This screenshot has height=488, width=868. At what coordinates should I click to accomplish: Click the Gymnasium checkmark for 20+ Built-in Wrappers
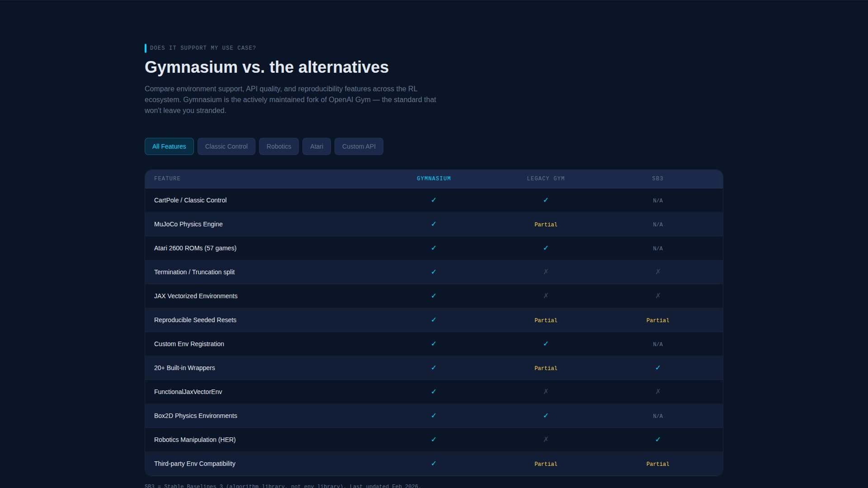coord(434,368)
